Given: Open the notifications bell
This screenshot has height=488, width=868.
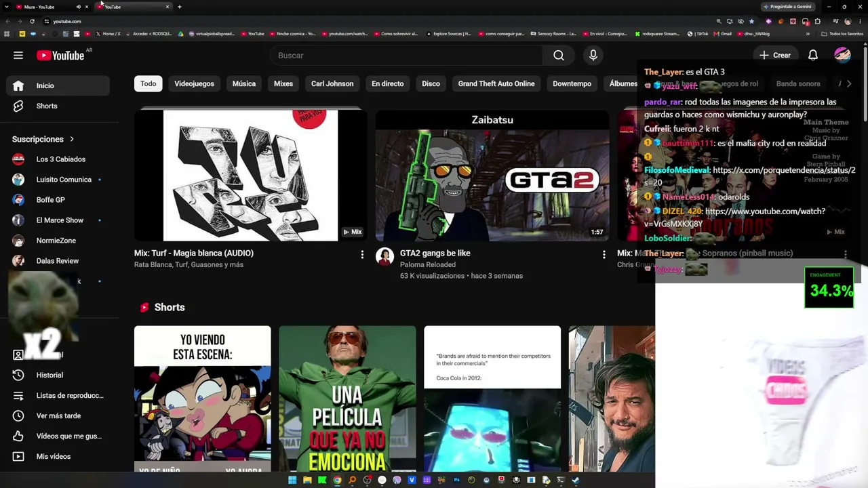Looking at the screenshot, I should (812, 56).
